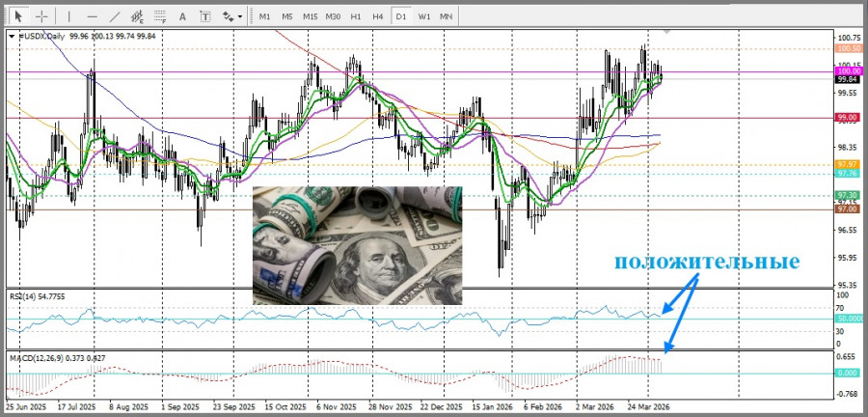Click the cyan 97.76 price label
This screenshot has height=417, width=868.
849,174
